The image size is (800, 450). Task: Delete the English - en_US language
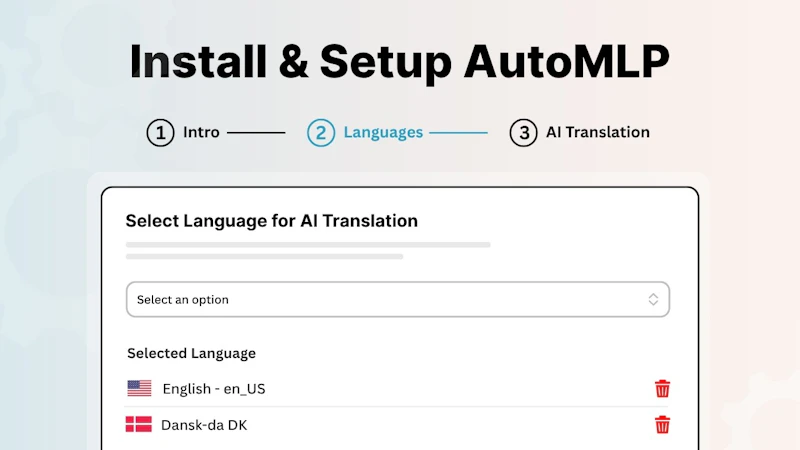tap(662, 389)
